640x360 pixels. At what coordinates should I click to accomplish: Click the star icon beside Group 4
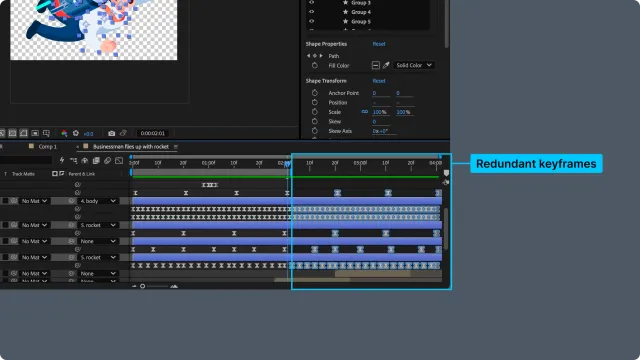point(345,12)
